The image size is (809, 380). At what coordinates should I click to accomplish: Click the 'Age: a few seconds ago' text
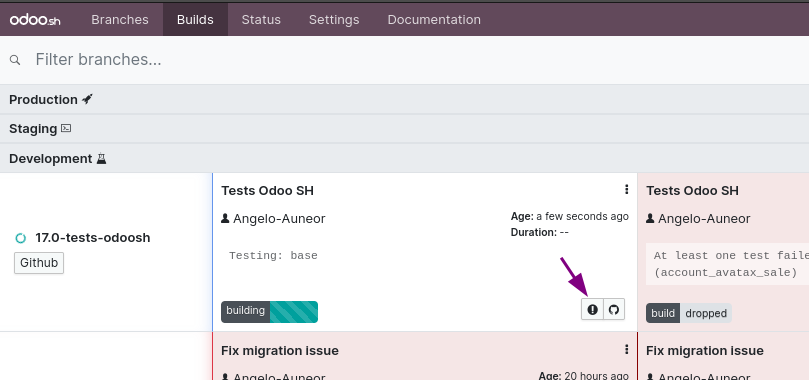click(x=570, y=216)
